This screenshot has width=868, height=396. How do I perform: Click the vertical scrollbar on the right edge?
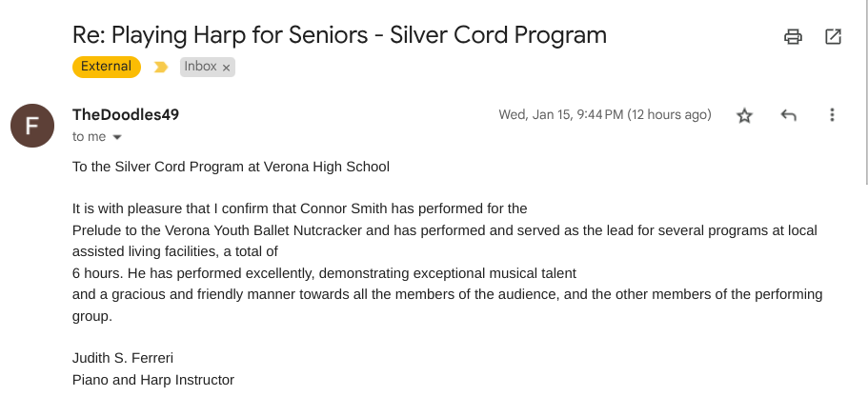point(864,95)
